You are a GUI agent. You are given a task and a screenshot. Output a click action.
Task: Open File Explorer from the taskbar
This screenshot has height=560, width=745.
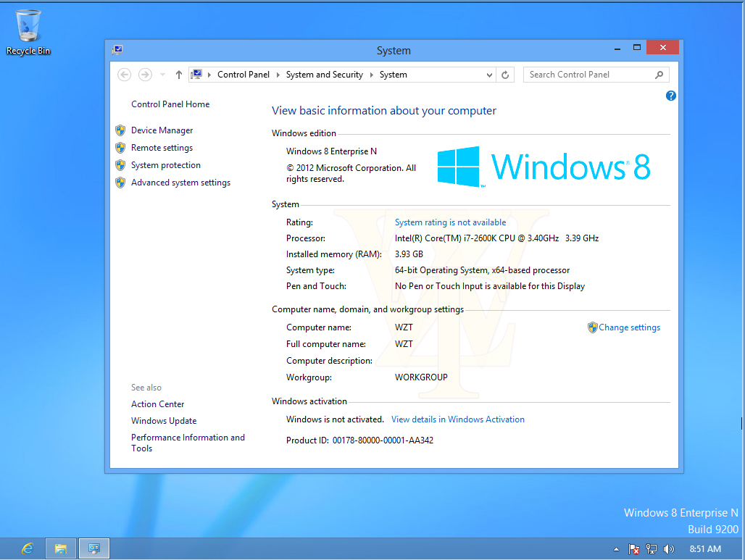coord(60,548)
